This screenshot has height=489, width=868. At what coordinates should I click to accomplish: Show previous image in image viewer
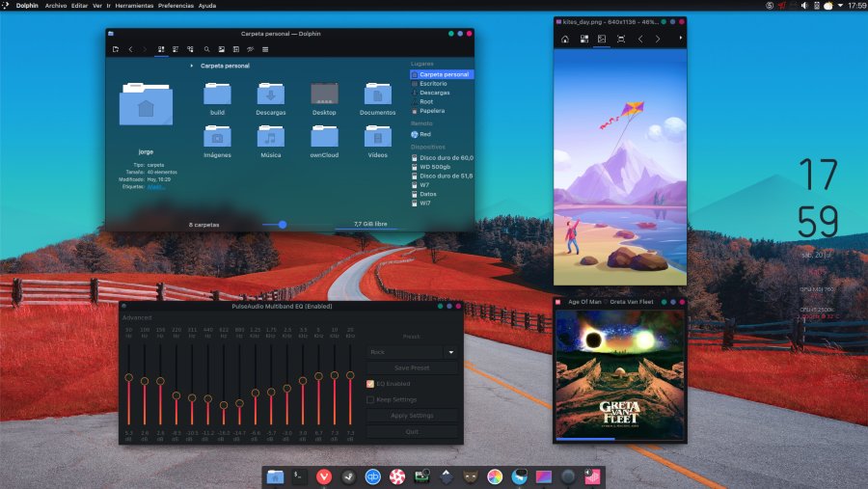click(640, 40)
